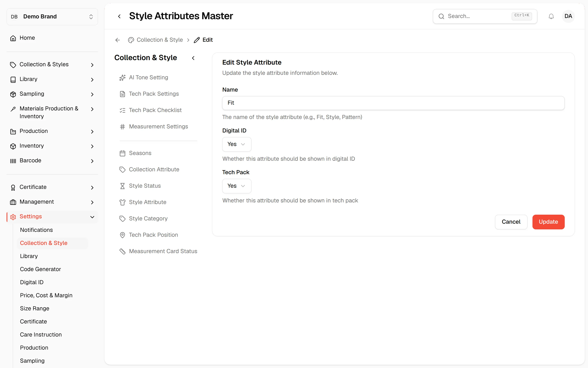Viewport: 588px width, 368px height.
Task: Open Price, Cost & Margin settings
Action: point(46,295)
